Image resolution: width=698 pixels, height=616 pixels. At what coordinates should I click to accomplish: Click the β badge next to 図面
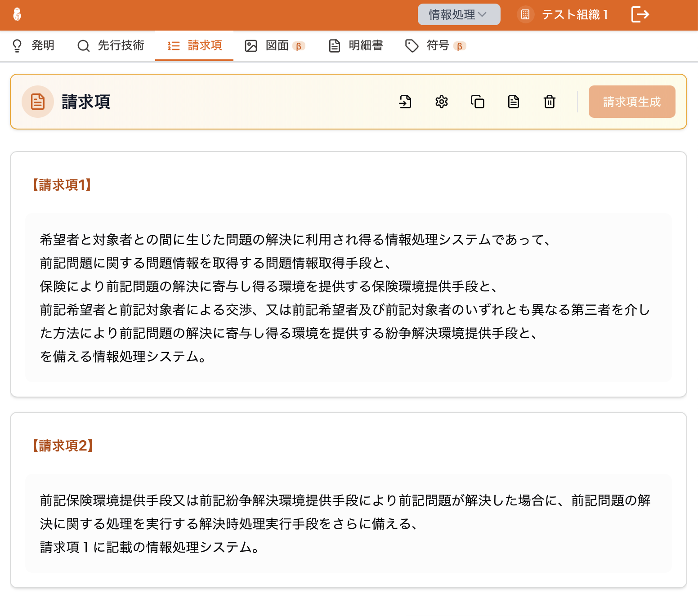pyautogui.click(x=300, y=46)
